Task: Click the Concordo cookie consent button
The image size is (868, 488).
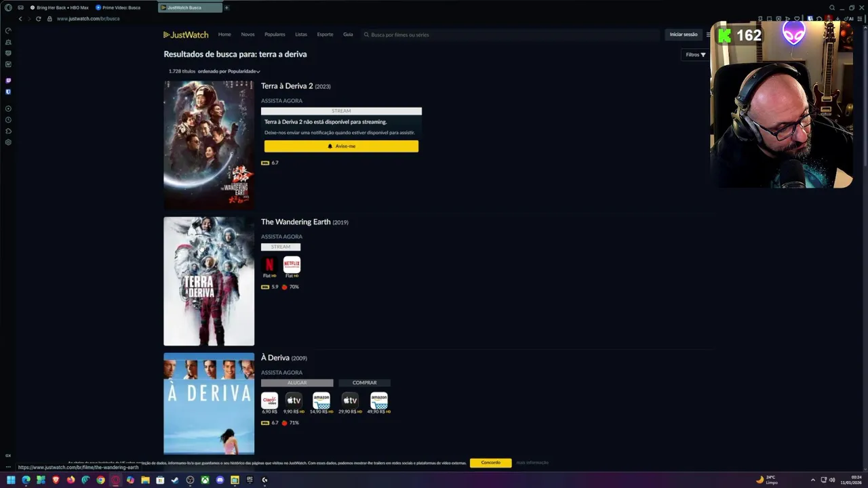Action: 490,463
